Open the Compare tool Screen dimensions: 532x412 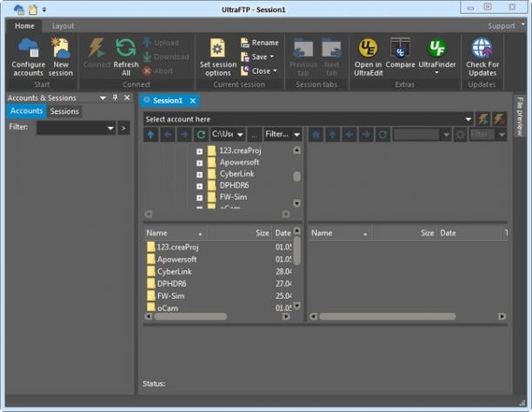point(400,53)
